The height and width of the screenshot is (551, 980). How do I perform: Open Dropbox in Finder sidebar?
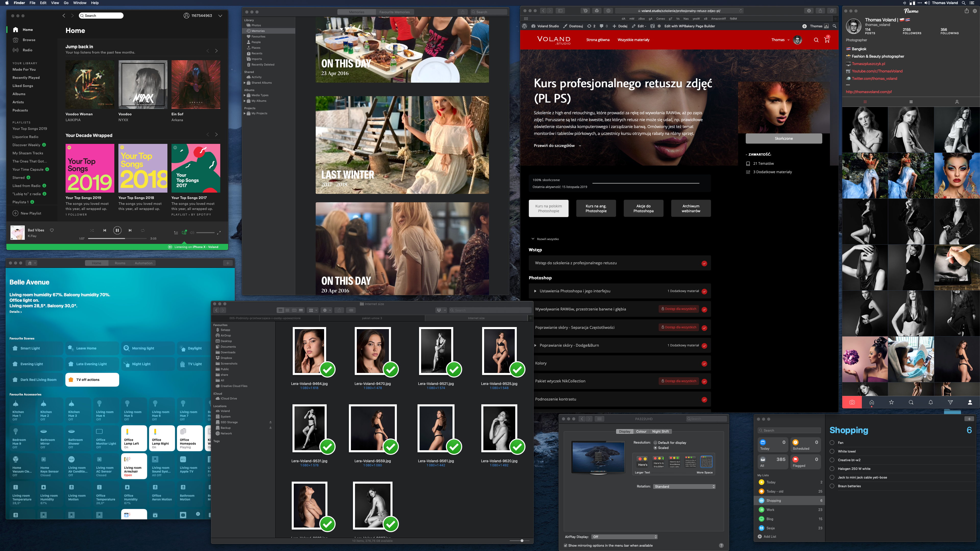226,358
